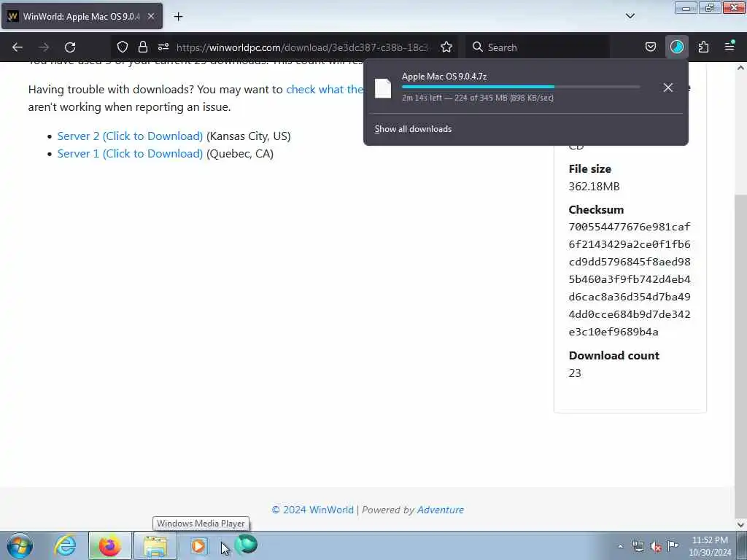747x560 pixels.
Task: Bookmark this page with the star
Action: pyautogui.click(x=446, y=47)
